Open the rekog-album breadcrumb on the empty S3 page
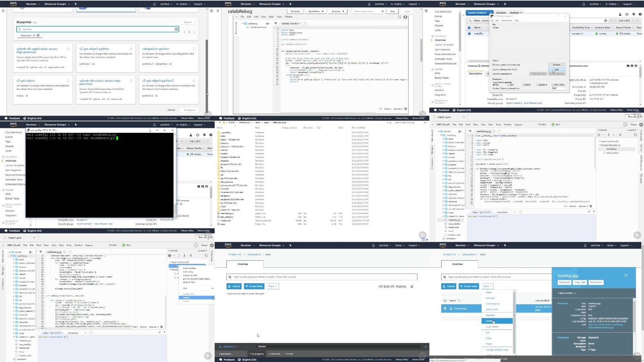The image size is (644, 362). (x=254, y=254)
